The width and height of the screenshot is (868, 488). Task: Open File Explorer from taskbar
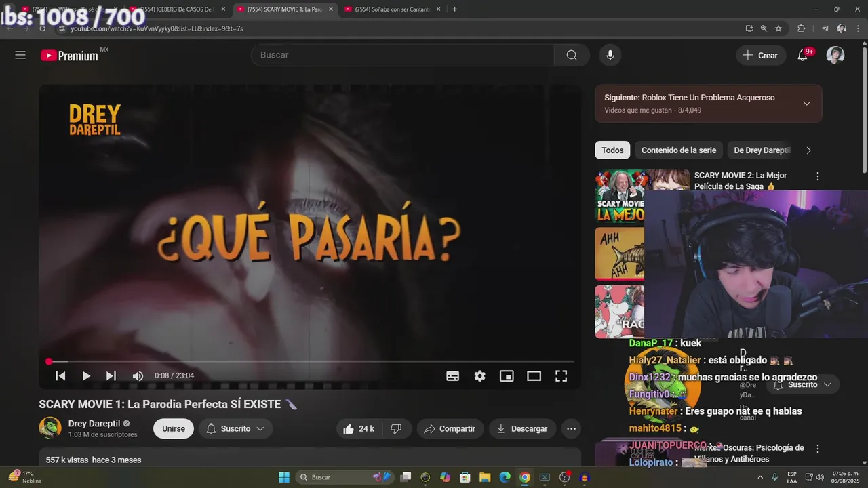coord(486,477)
